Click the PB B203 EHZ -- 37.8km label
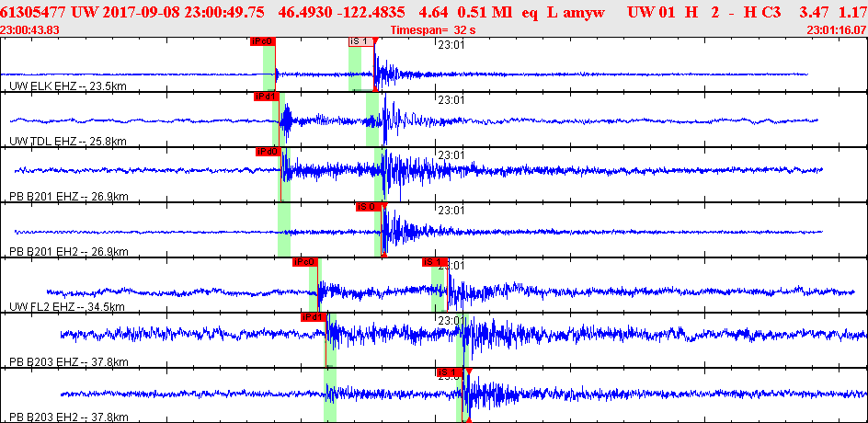This screenshot has height=423, width=868. (69, 362)
